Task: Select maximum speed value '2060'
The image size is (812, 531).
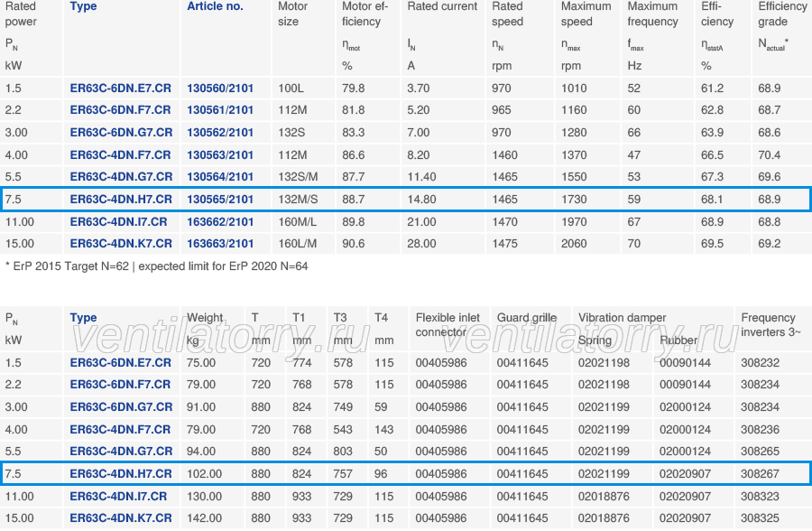Action: [x=574, y=244]
